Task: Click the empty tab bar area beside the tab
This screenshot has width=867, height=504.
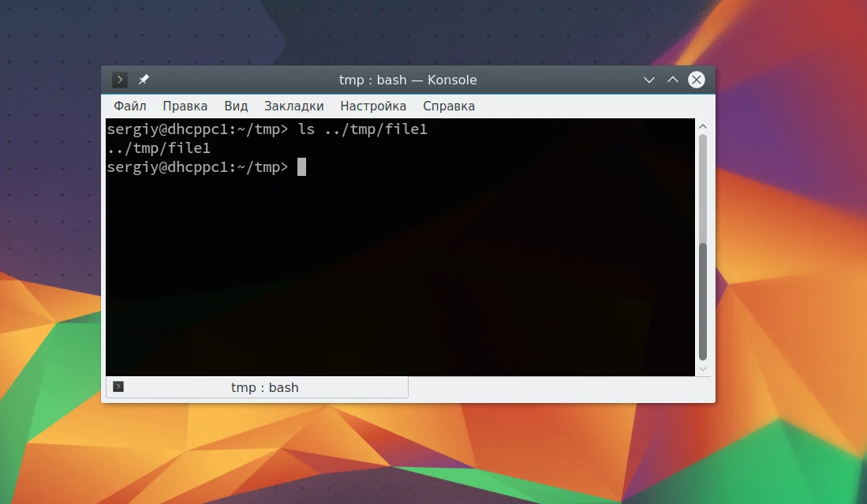Action: click(559, 387)
